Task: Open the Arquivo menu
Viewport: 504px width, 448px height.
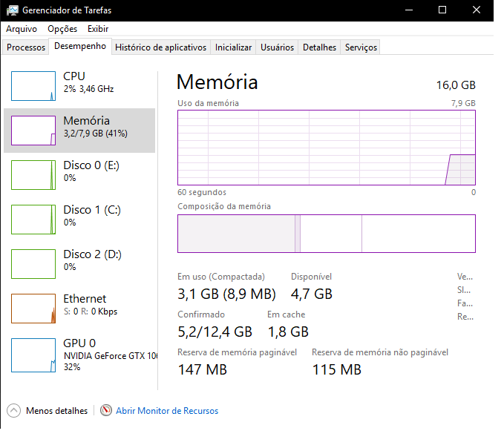Action: [x=22, y=29]
